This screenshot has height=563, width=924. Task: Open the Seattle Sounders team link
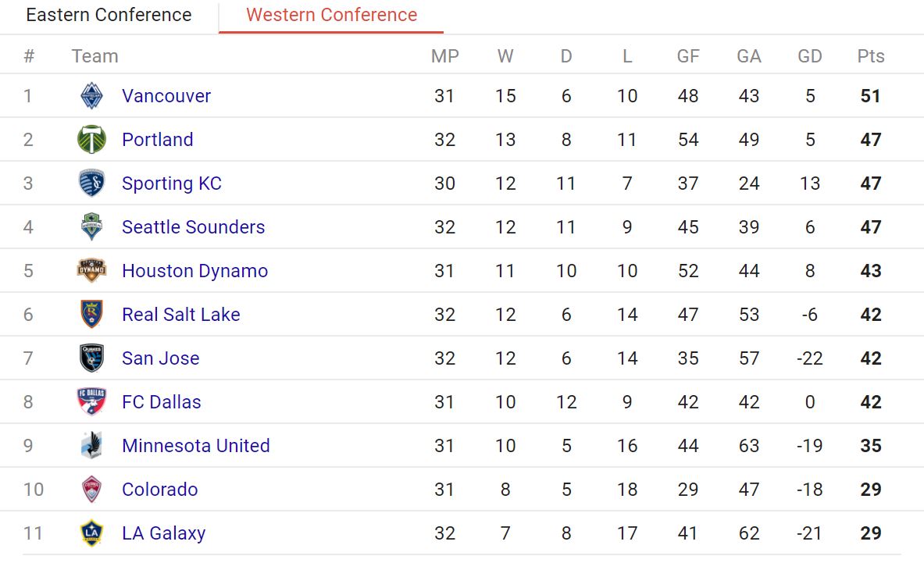(193, 226)
